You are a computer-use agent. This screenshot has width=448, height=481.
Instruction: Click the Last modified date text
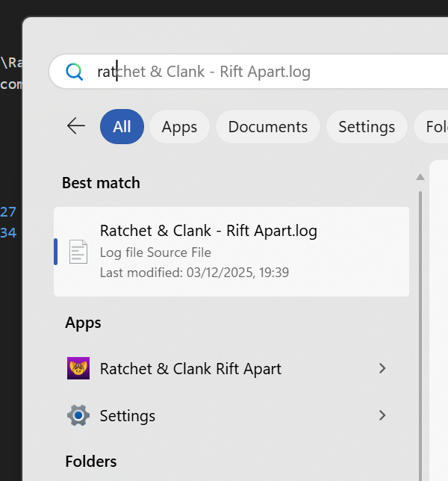(x=194, y=273)
